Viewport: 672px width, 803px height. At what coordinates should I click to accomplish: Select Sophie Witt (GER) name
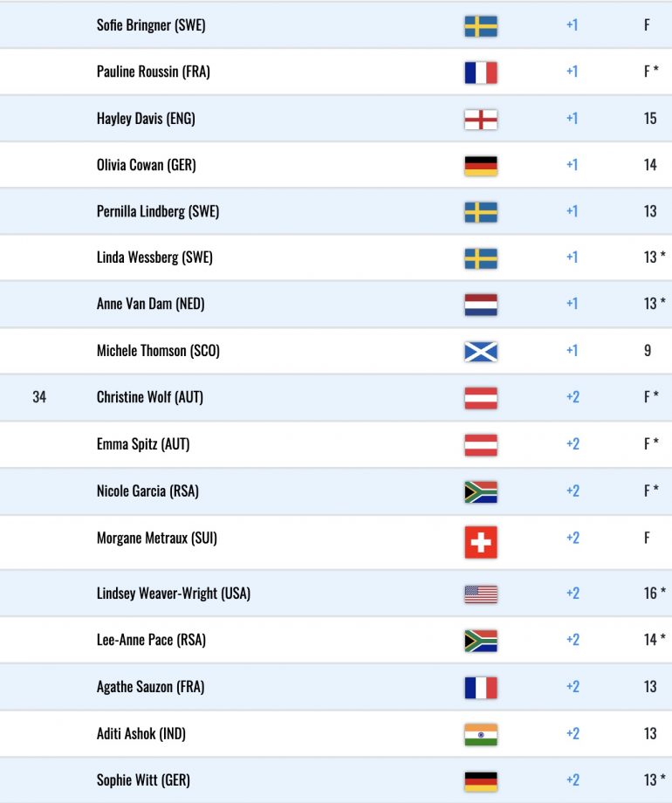click(143, 780)
